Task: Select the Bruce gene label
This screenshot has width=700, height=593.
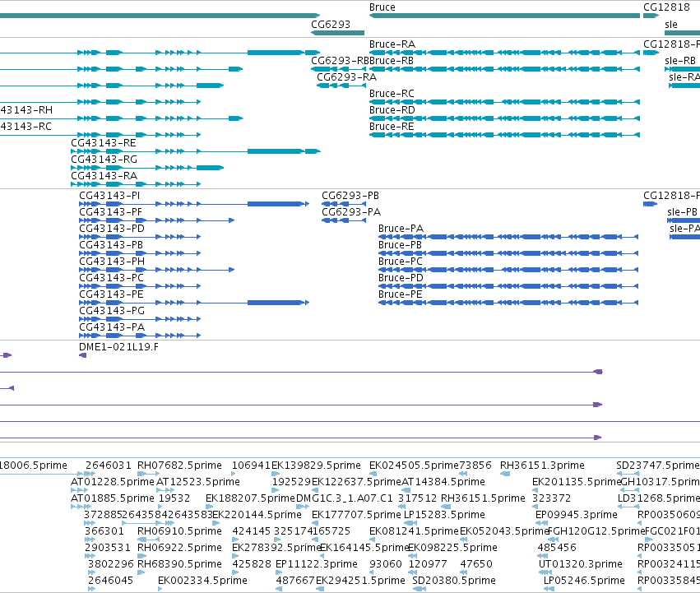Action: [382, 7]
